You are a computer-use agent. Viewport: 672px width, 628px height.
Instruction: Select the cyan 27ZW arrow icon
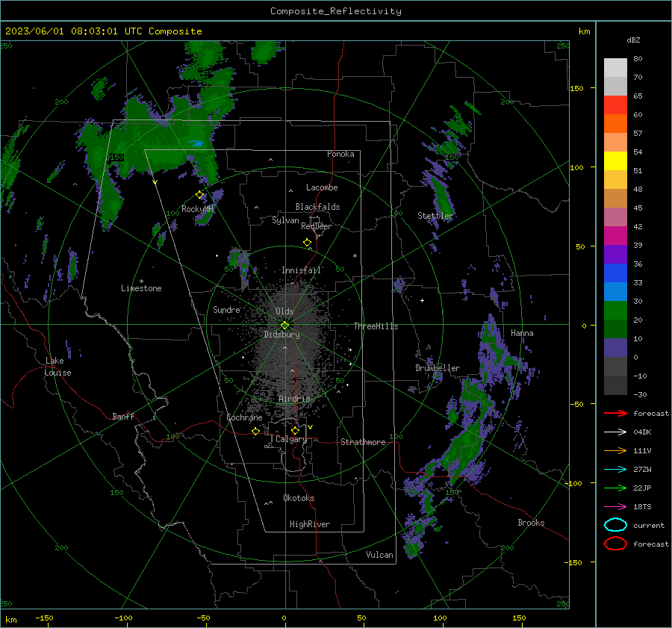coord(615,470)
